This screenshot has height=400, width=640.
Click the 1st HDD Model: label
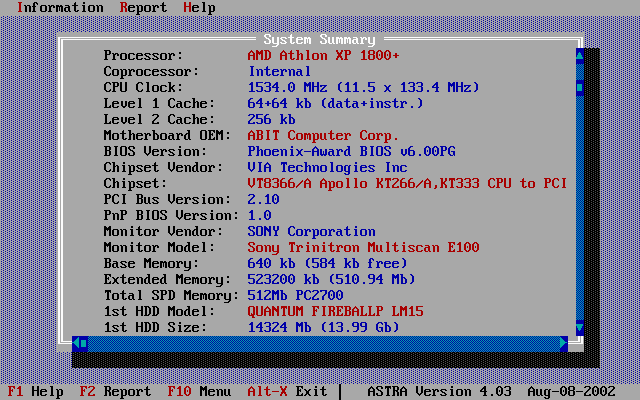[x=159, y=311]
